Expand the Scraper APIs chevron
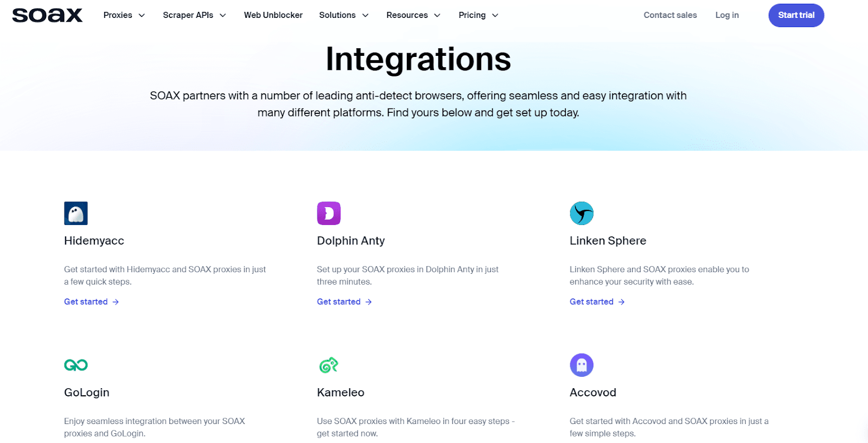Image resolution: width=868 pixels, height=443 pixels. pos(222,15)
